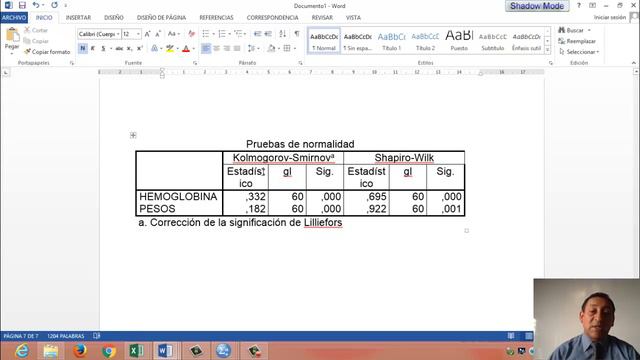
Task: Switch to the REVISAR tab
Action: click(322, 18)
